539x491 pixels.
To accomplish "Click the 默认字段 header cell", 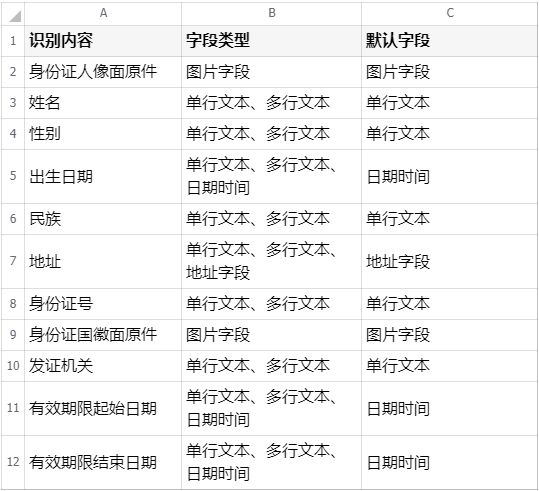I will (450, 41).
